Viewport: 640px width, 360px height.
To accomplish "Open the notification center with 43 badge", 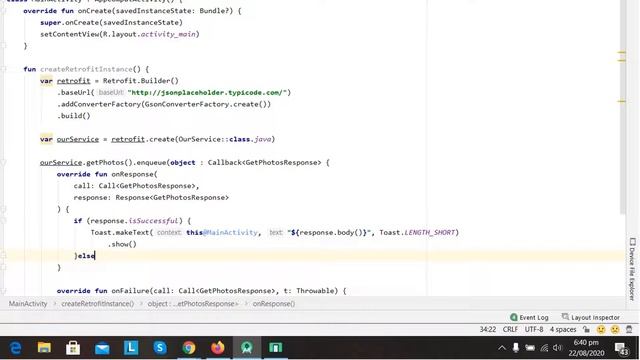I will pos(622,348).
